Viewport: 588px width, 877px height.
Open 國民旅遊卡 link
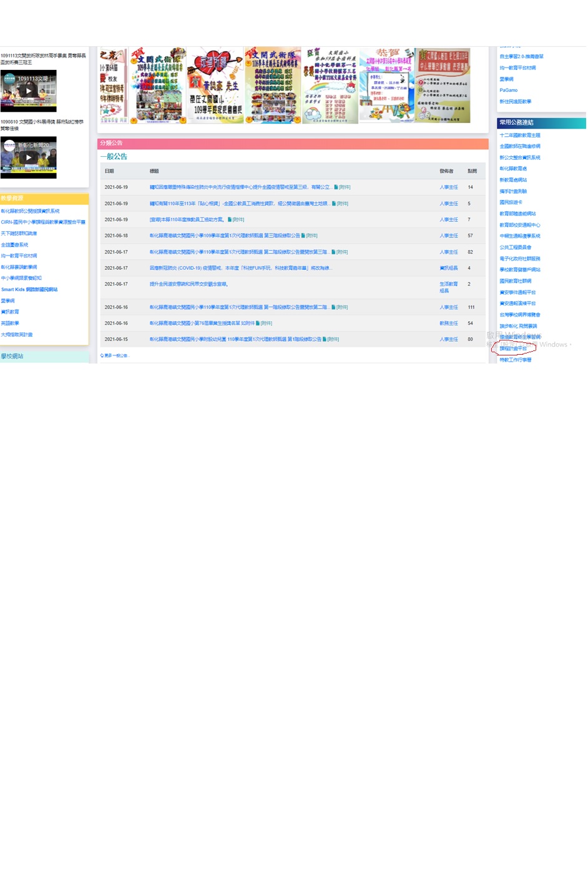pos(511,203)
